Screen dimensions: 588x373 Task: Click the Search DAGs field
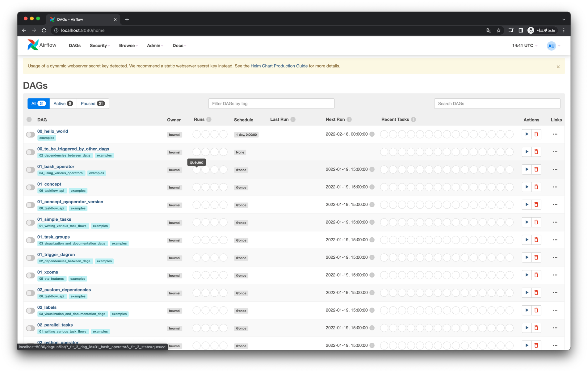(x=497, y=104)
